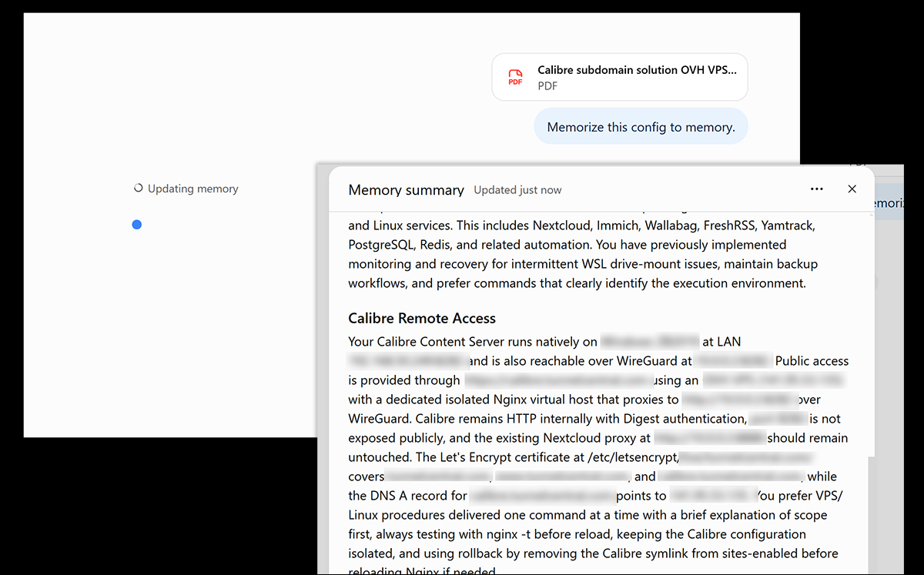Select the 'Memorize this config to memory.' message

pos(641,127)
